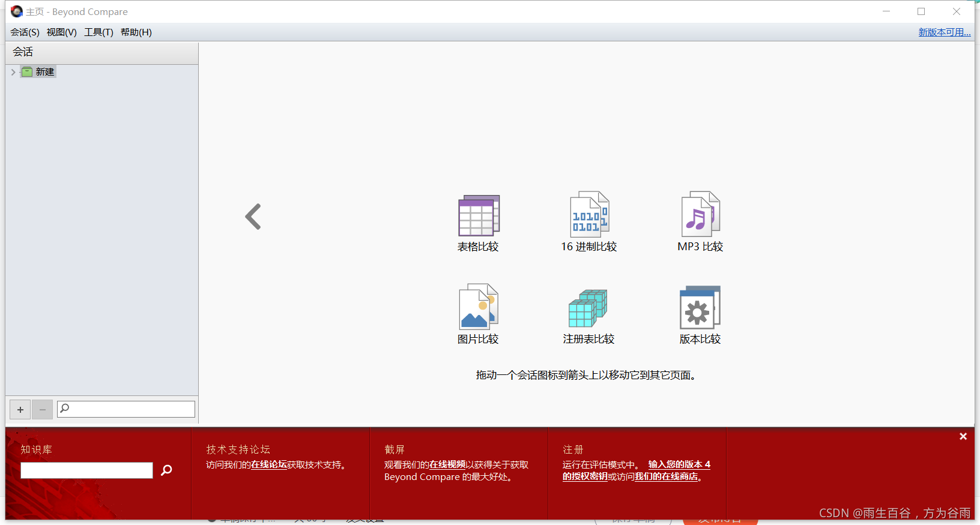Click the 新版本可用 link
This screenshot has height=525, width=980.
945,32
